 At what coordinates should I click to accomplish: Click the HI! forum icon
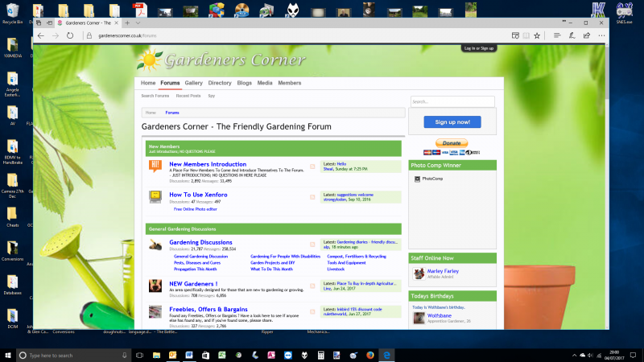point(155,167)
